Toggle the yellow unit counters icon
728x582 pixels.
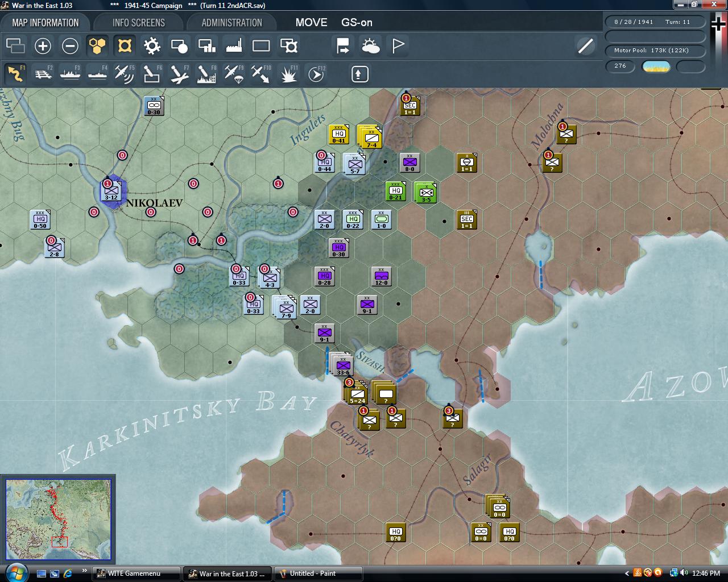point(125,46)
